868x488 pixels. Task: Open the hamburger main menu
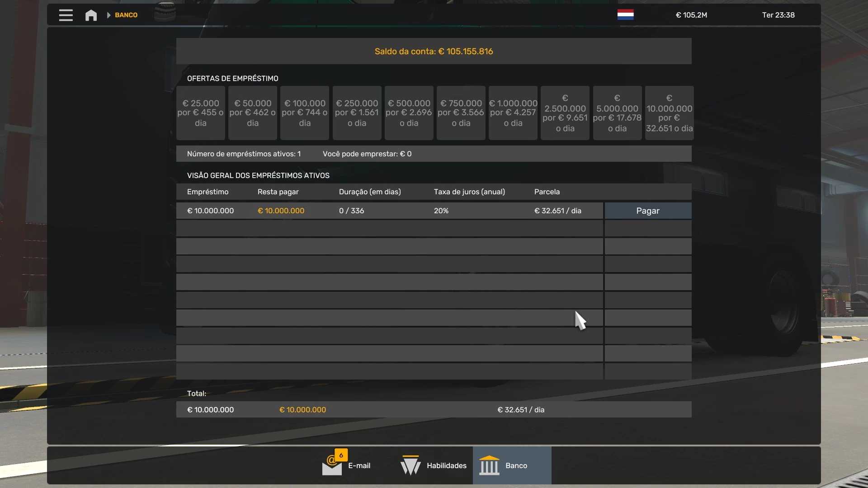point(66,15)
